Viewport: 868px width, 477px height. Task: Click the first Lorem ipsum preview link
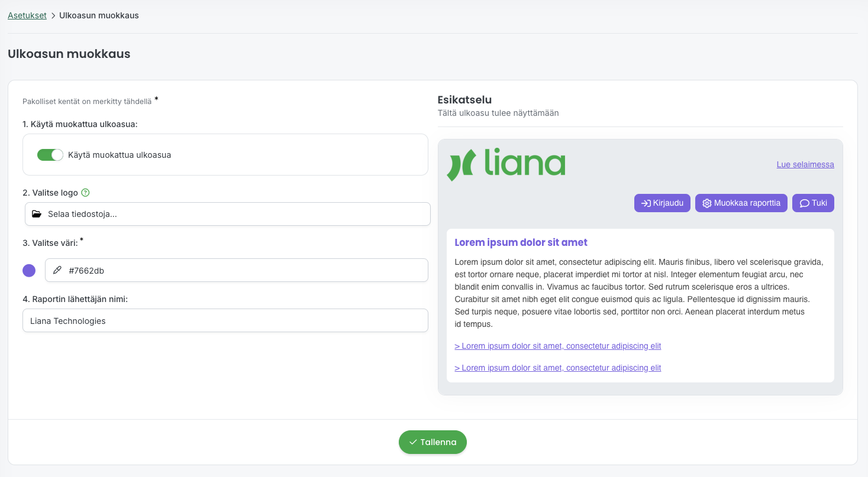point(557,346)
